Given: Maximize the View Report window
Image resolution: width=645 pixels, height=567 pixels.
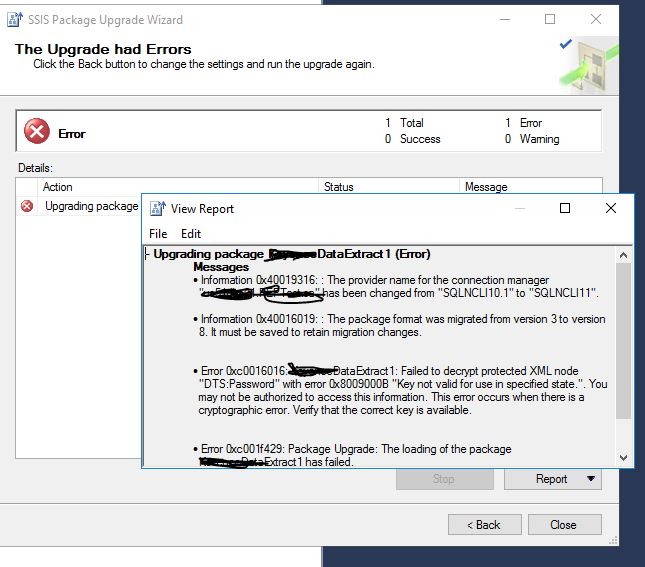Looking at the screenshot, I should (565, 208).
